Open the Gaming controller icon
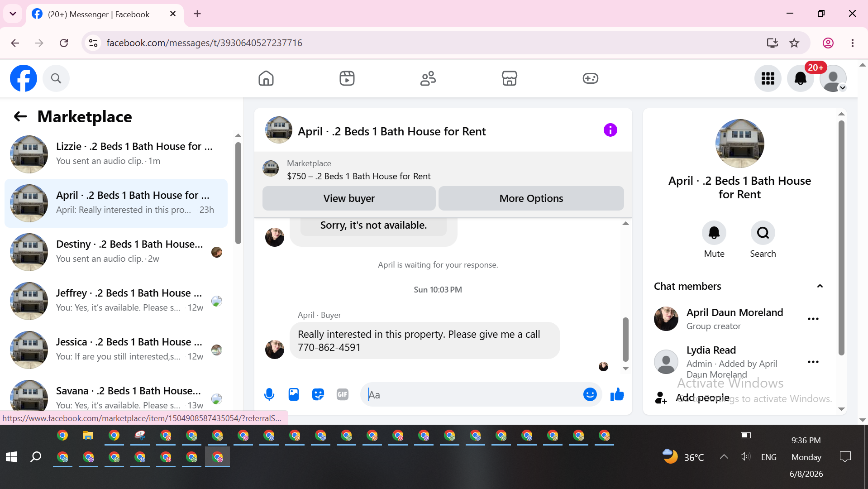 [x=591, y=78]
